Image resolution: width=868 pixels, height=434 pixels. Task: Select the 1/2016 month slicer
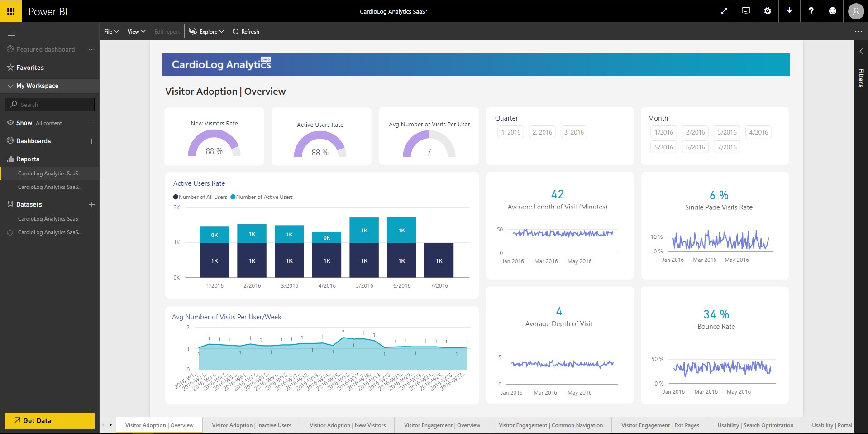click(663, 132)
